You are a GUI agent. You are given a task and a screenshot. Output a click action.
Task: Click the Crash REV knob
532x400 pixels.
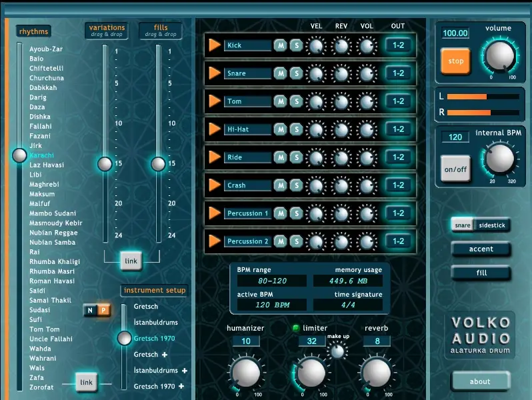341,186
